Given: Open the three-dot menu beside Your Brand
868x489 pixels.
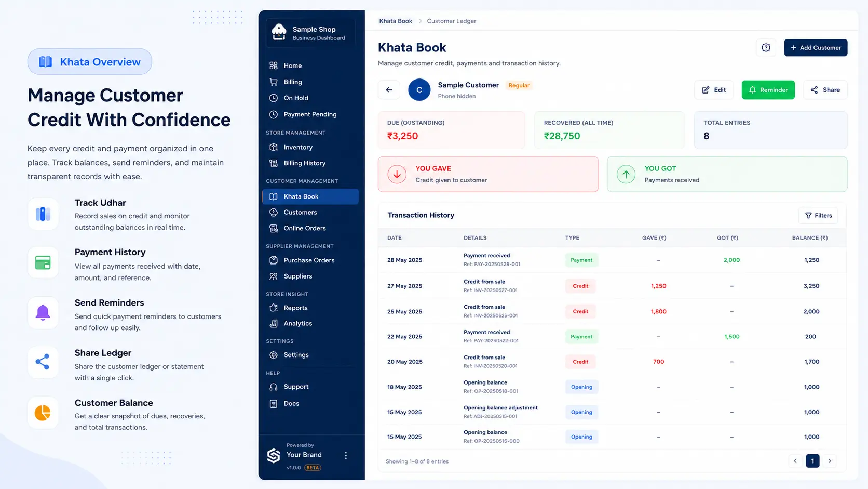Looking at the screenshot, I should coord(346,455).
